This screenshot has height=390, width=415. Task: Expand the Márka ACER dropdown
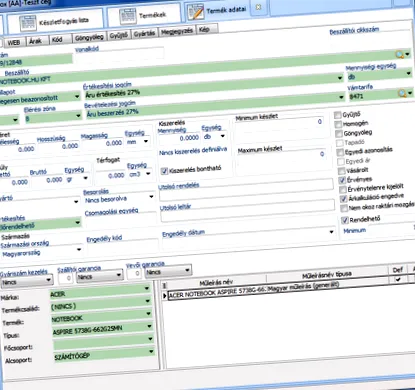pyautogui.click(x=147, y=289)
